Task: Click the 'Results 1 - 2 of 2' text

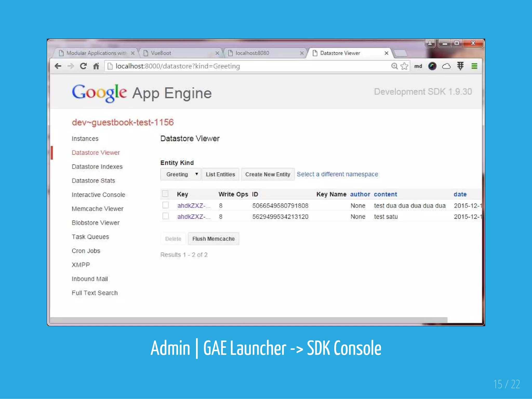Action: pos(184,255)
